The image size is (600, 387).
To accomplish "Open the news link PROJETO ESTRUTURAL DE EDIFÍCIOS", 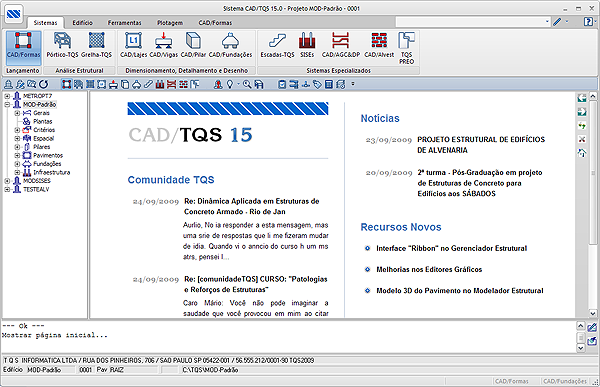I will coord(481,145).
